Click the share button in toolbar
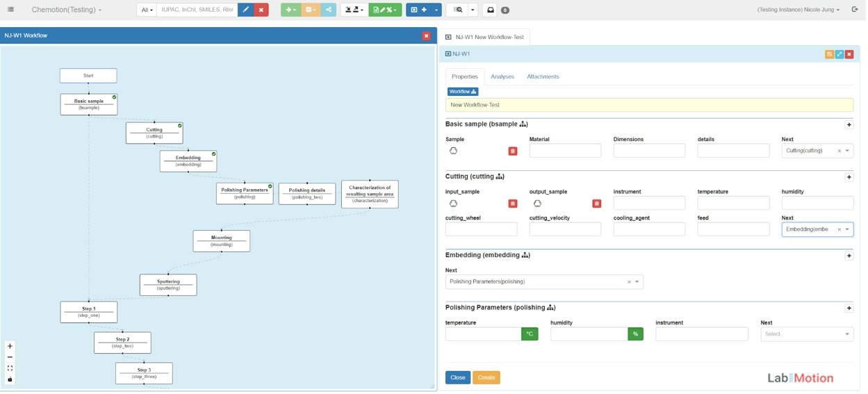This screenshot has height=394, width=868. [329, 10]
